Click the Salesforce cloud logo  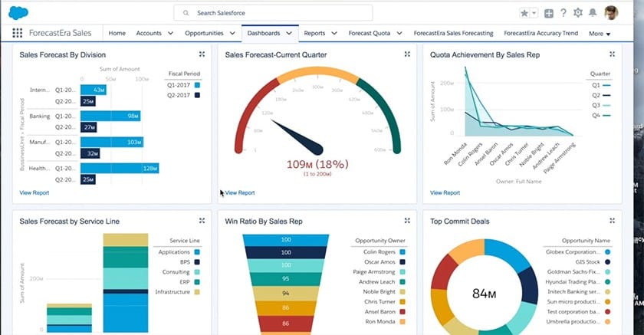pyautogui.click(x=18, y=13)
